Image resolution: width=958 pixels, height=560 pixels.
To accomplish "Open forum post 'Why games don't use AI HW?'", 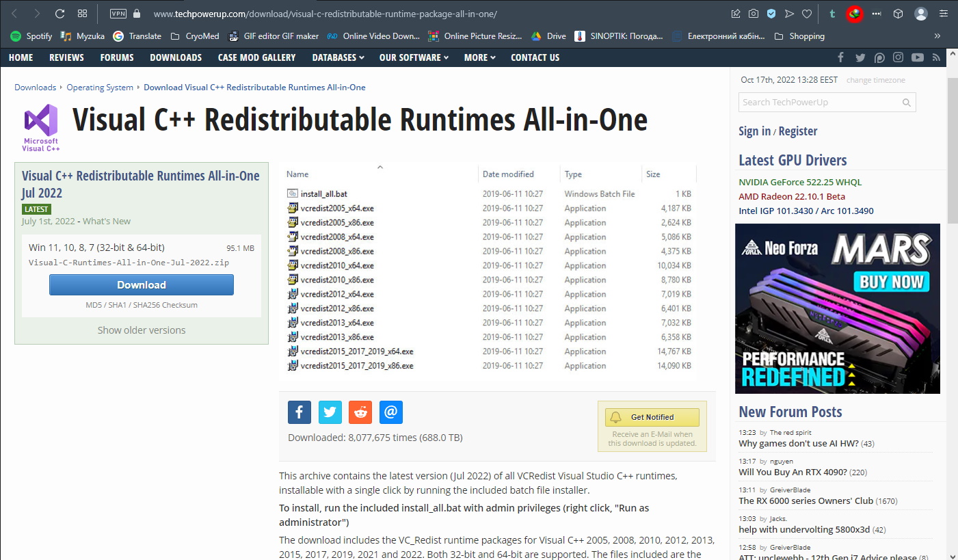I will coord(799,444).
